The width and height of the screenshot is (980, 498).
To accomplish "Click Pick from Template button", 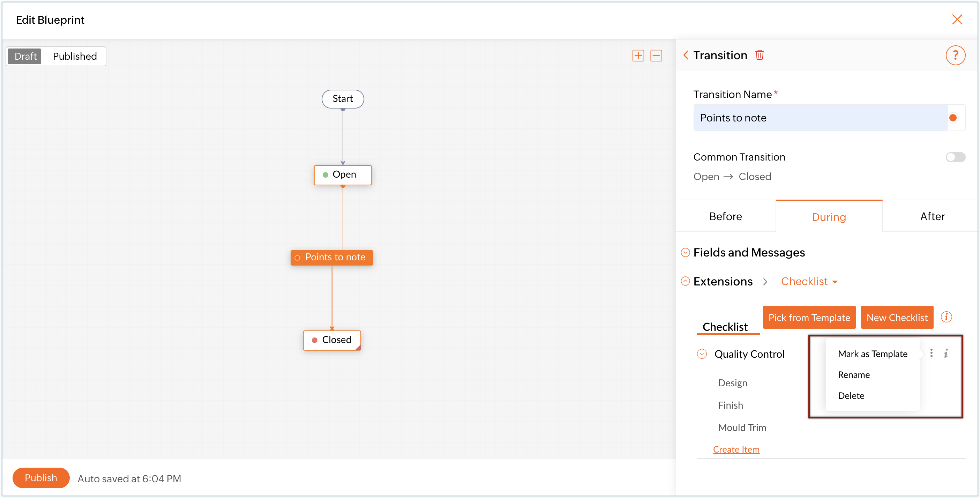I will [x=809, y=317].
